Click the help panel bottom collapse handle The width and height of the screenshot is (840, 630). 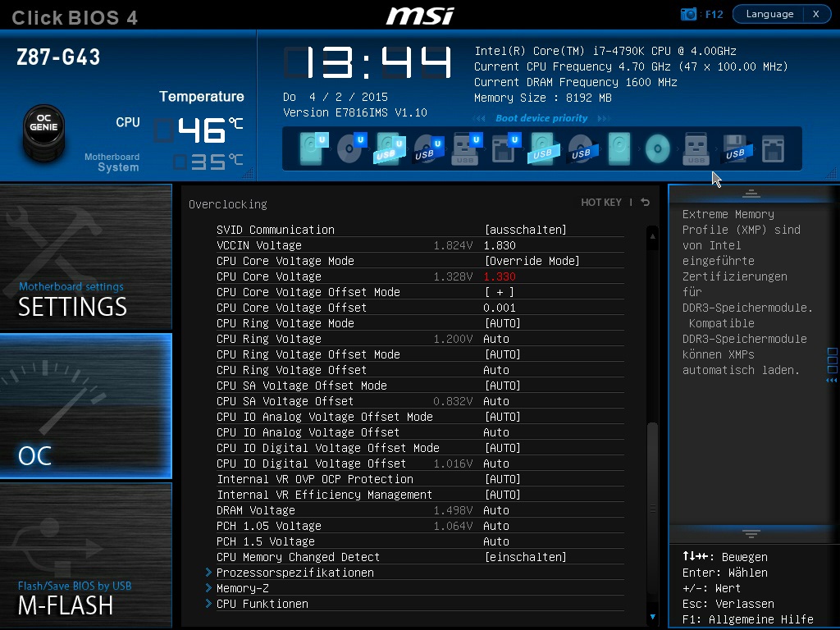751,533
